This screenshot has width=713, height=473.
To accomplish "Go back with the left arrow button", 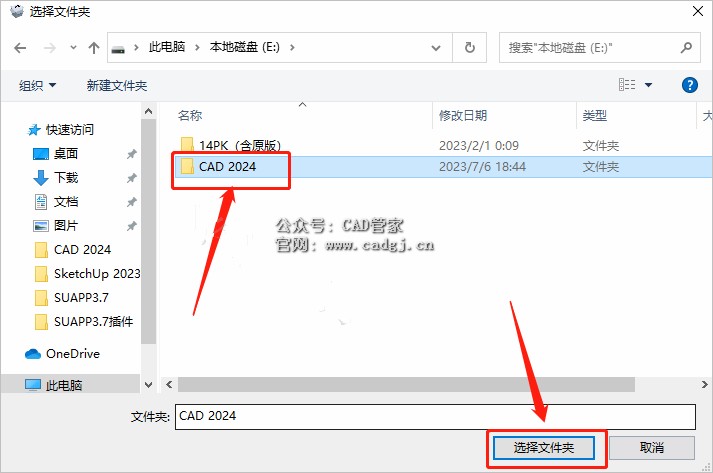I will (x=20, y=47).
